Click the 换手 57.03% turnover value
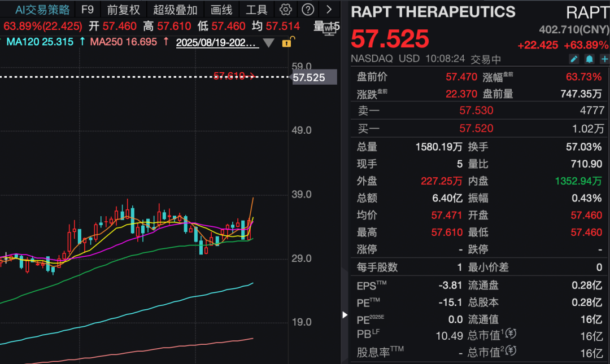Viewport: 610px width, 364px height. (x=584, y=147)
